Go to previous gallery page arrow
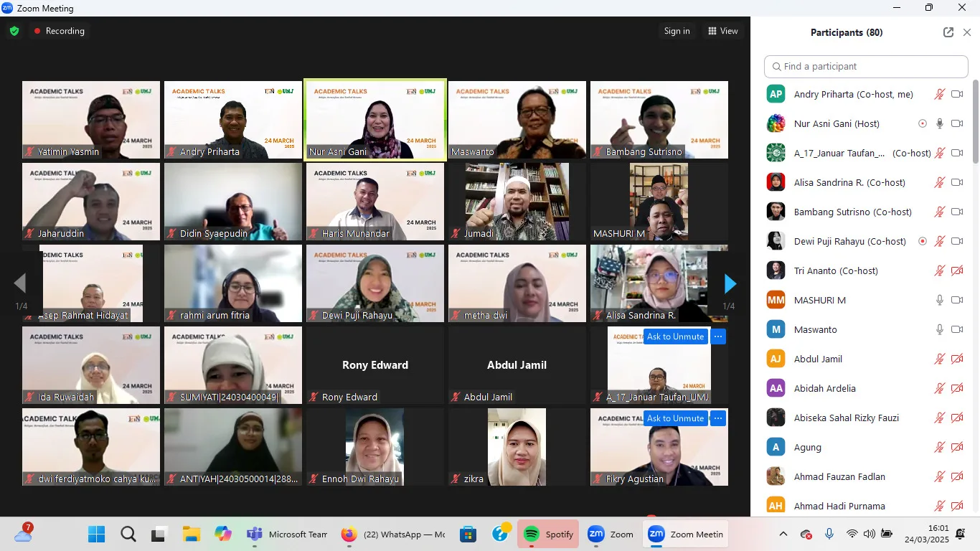Viewport: 980px width, 551px height. (x=20, y=284)
